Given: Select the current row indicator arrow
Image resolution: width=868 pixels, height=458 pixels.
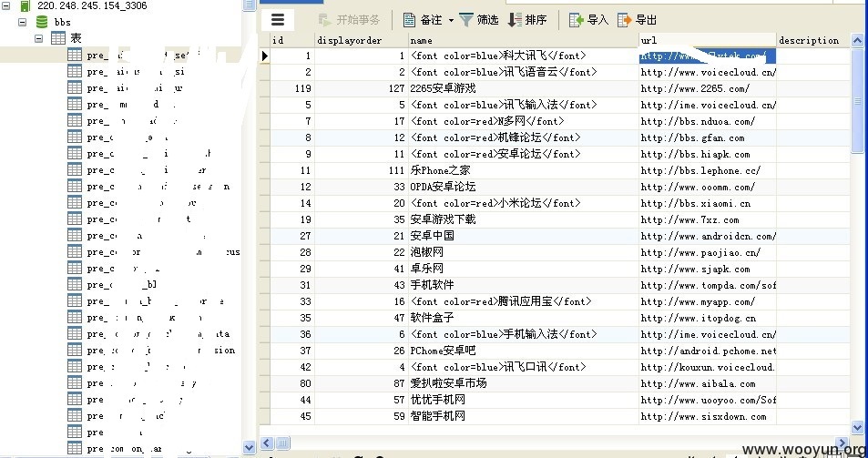Looking at the screenshot, I should tap(265, 56).
